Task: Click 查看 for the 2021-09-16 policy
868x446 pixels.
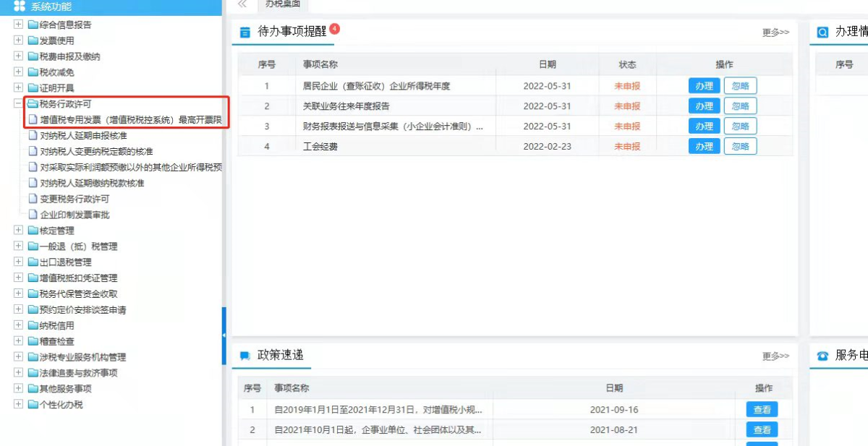Action: pos(762,410)
